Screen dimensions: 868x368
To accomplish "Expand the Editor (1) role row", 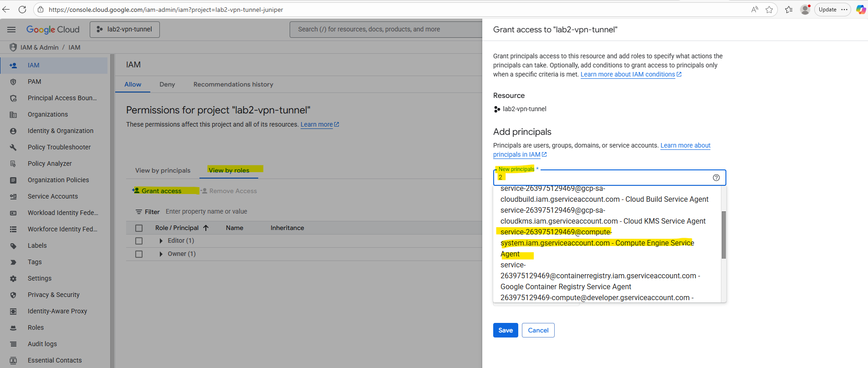I will click(x=161, y=241).
